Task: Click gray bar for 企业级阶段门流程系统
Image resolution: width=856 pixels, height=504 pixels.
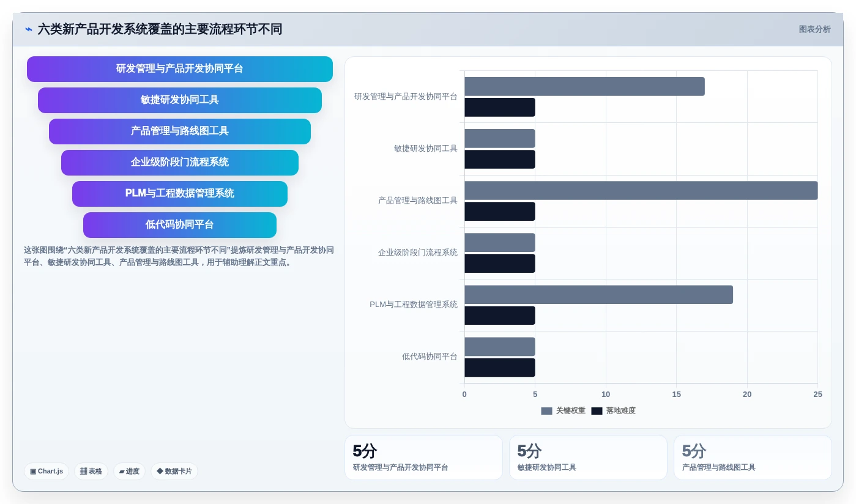Action: pyautogui.click(x=500, y=242)
